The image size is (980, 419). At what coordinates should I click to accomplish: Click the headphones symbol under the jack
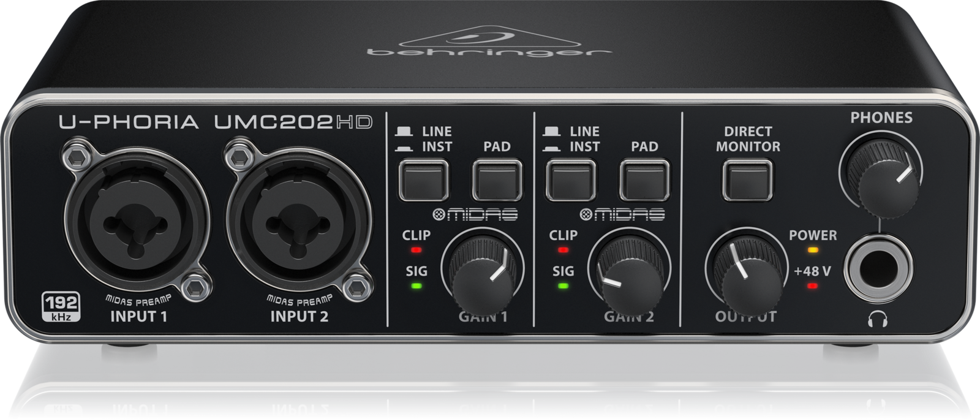pyautogui.click(x=878, y=319)
